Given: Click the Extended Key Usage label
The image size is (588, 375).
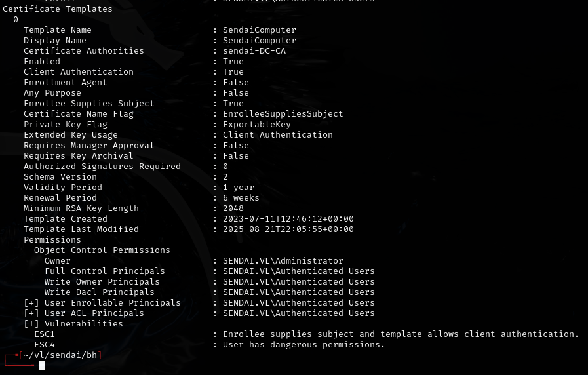Looking at the screenshot, I should pos(71,135).
